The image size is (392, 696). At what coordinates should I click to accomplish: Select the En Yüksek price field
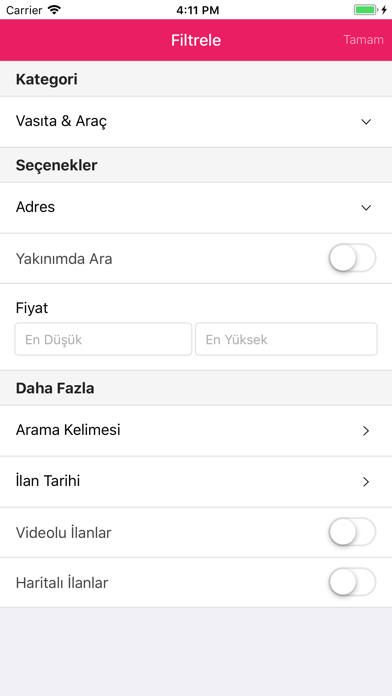286,339
